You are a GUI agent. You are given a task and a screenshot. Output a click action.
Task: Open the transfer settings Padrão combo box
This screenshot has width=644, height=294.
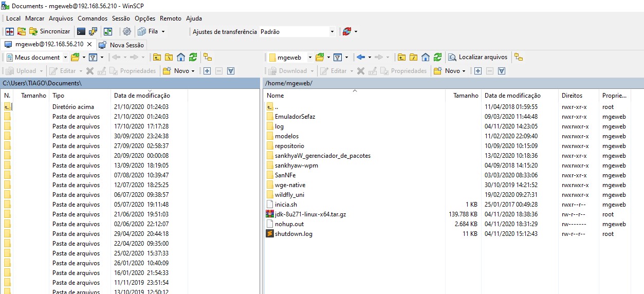point(298,31)
